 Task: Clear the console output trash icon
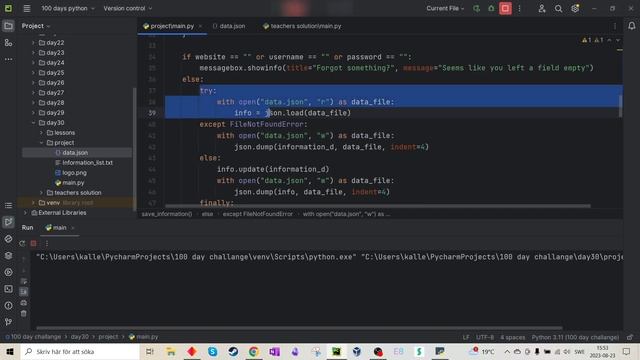(x=24, y=313)
